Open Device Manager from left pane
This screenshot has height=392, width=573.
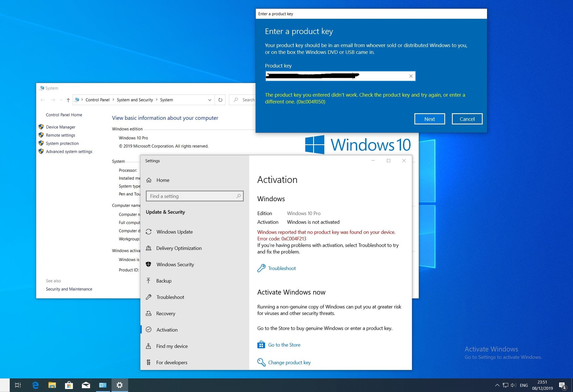(x=60, y=127)
